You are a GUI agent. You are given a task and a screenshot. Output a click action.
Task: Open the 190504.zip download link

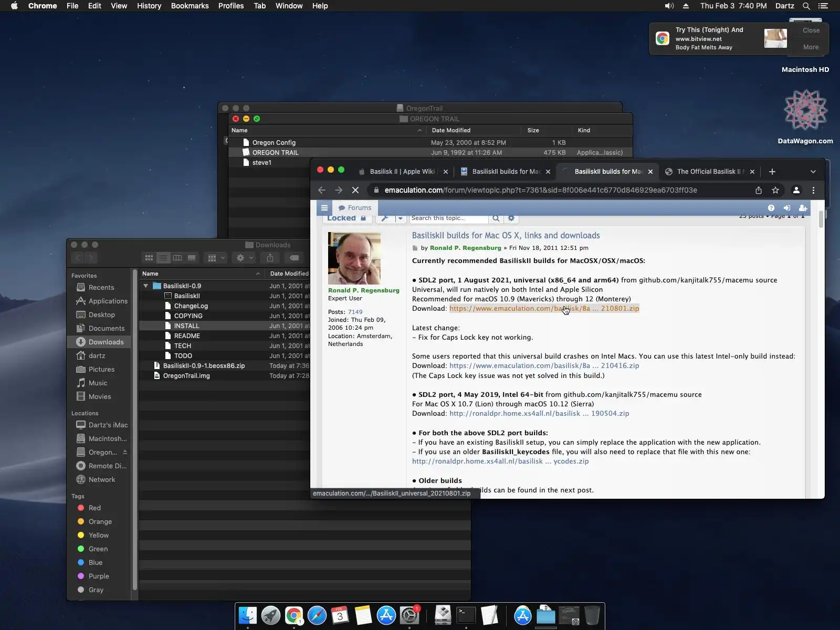click(x=539, y=414)
